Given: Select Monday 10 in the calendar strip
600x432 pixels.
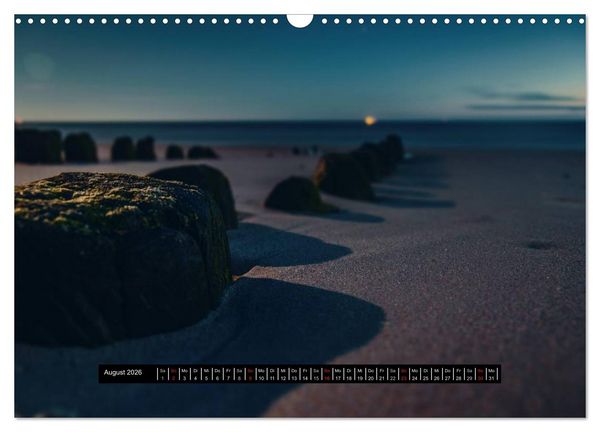Looking at the screenshot, I should [261, 374].
